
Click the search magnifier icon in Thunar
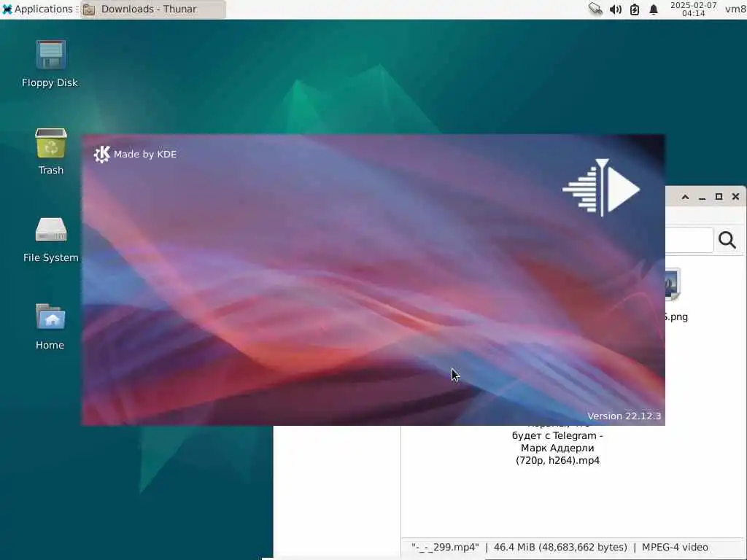point(727,240)
